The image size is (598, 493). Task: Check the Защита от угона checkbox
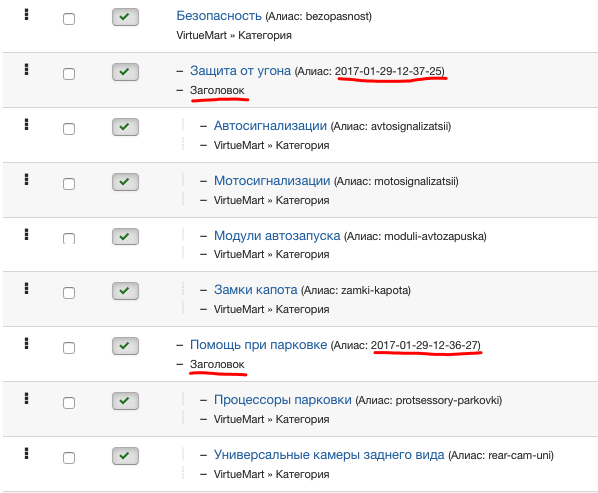tap(69, 74)
